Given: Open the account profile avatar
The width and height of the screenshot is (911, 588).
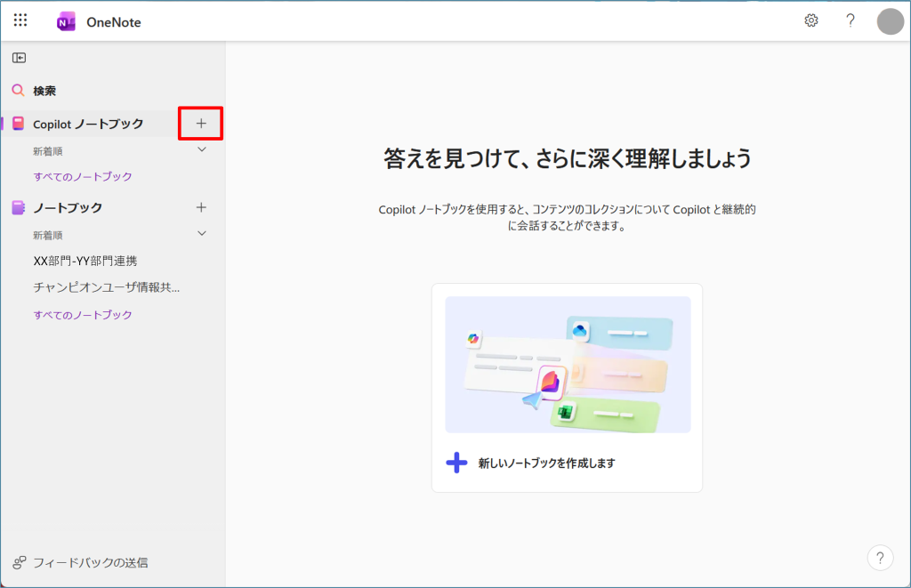Looking at the screenshot, I should pos(890,21).
